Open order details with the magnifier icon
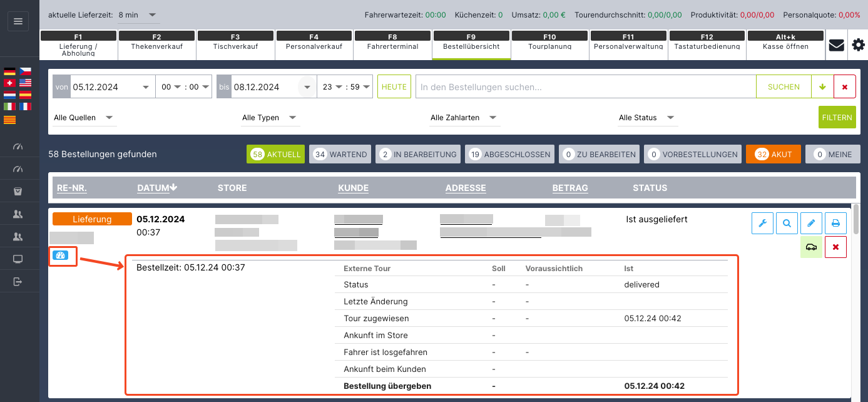 pos(787,223)
